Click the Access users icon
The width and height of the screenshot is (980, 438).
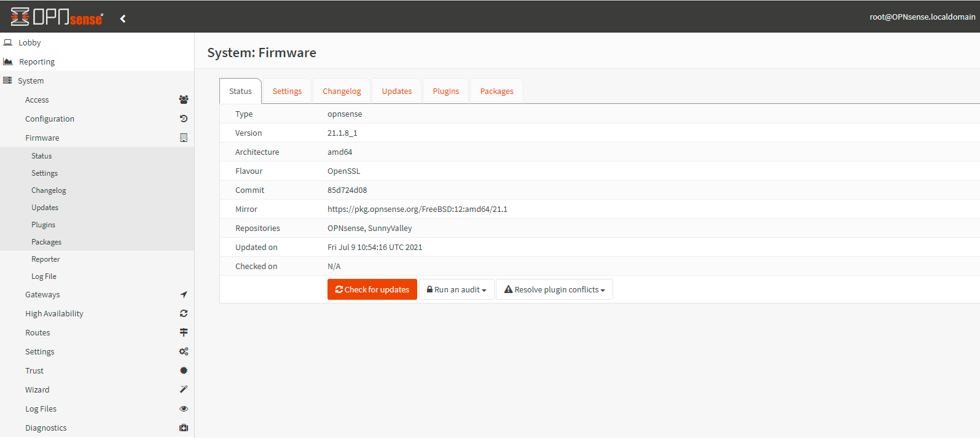(x=184, y=100)
